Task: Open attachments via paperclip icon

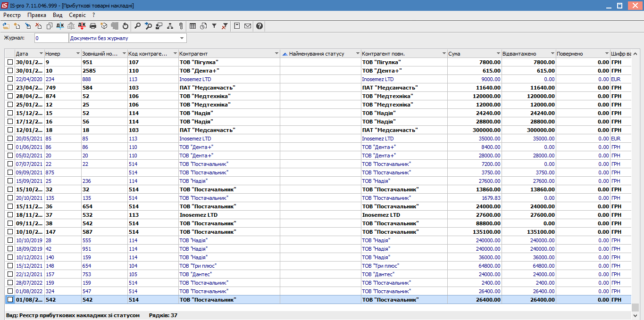Action: tap(181, 26)
